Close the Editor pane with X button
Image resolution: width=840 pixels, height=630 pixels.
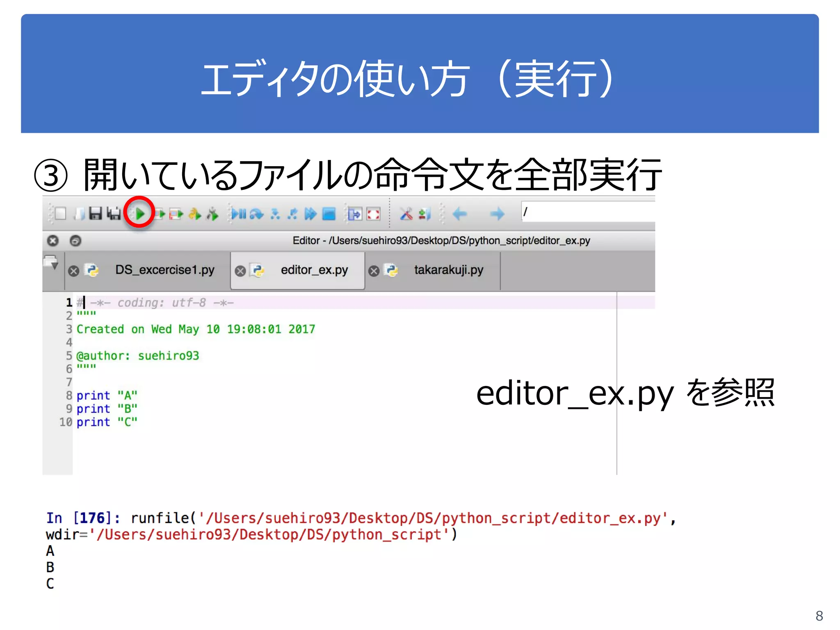[x=53, y=240]
